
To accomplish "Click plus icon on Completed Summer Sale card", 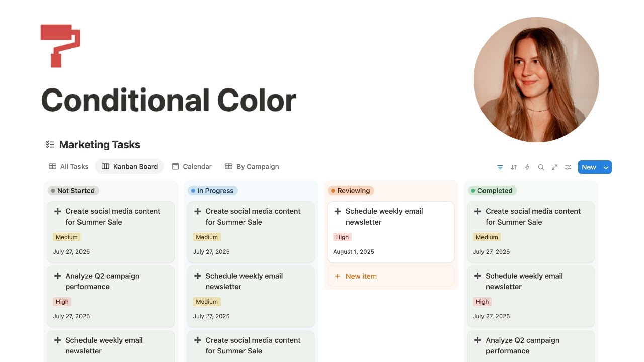I will tap(477, 211).
